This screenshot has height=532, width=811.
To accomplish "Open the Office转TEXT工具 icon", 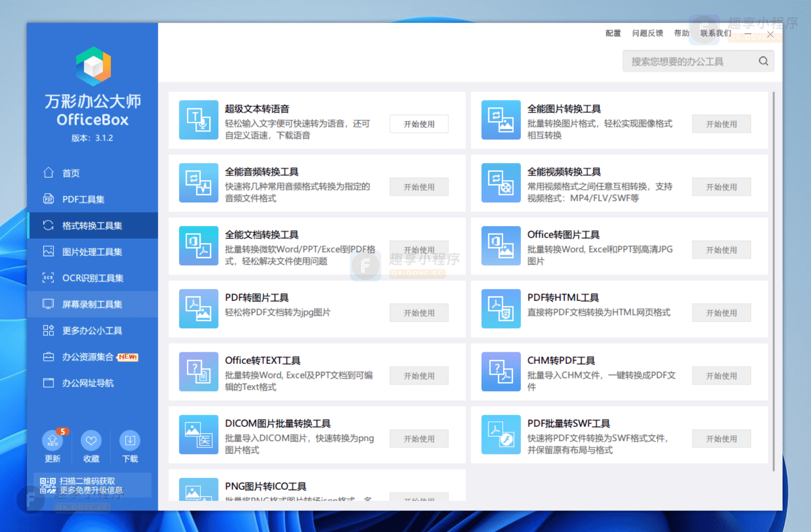I will point(198,371).
